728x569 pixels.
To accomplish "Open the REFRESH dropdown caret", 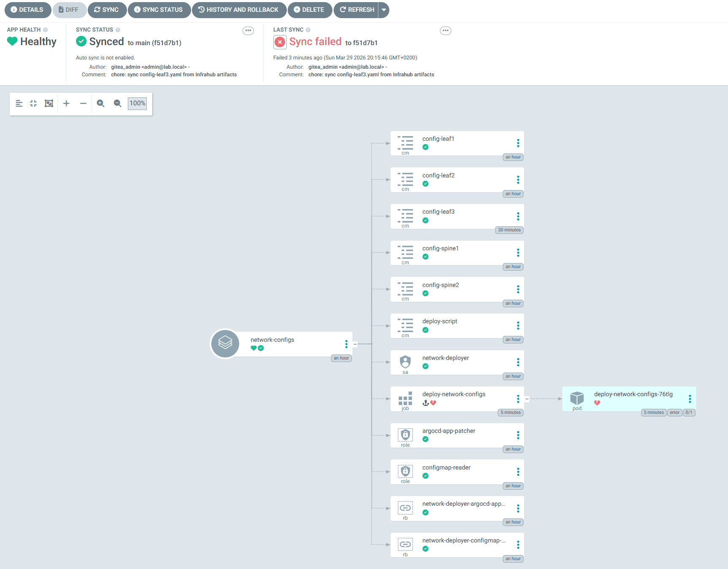I will coord(384,10).
